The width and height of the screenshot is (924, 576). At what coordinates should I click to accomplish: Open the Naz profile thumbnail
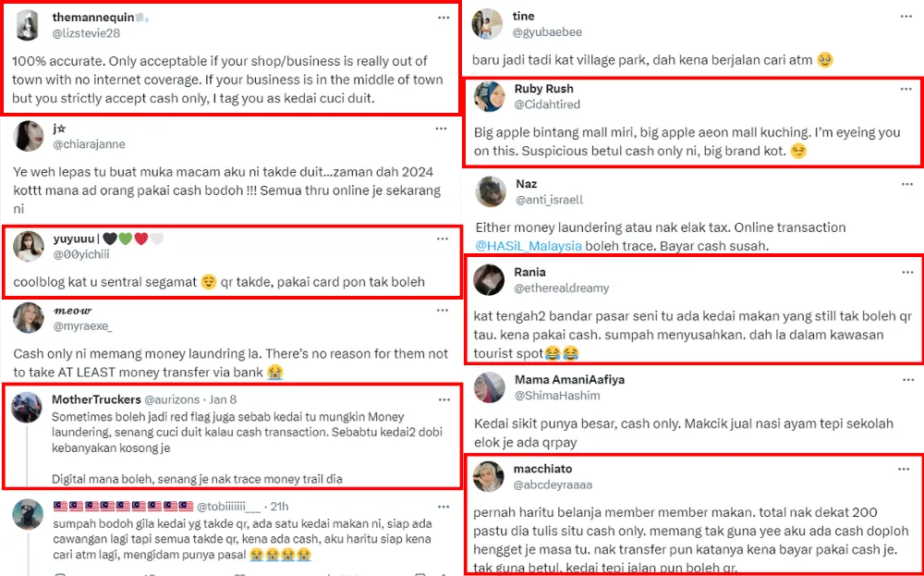pyautogui.click(x=489, y=191)
